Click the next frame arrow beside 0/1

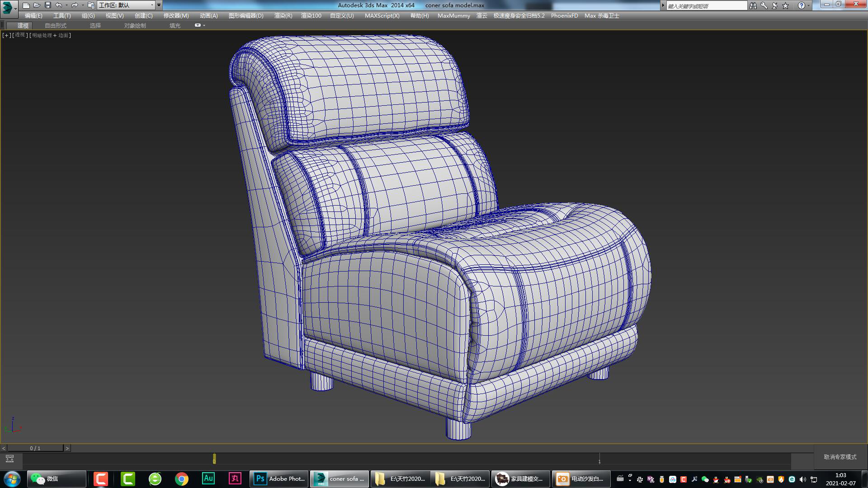(x=68, y=448)
